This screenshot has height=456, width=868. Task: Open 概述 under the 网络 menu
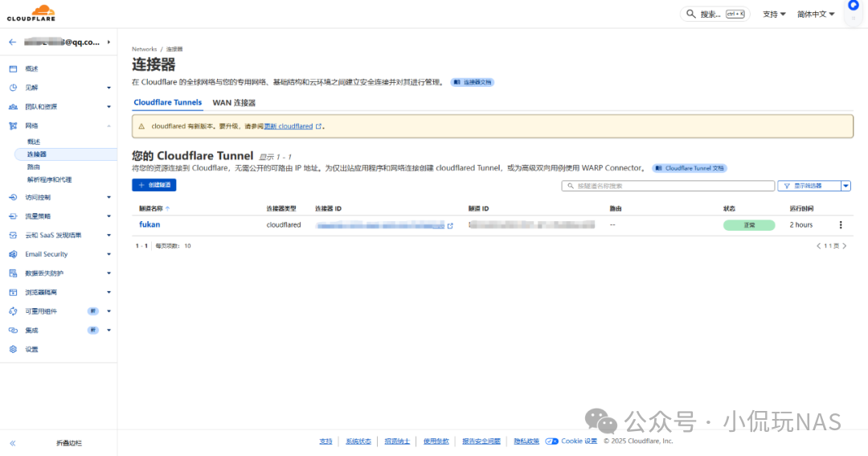click(34, 142)
